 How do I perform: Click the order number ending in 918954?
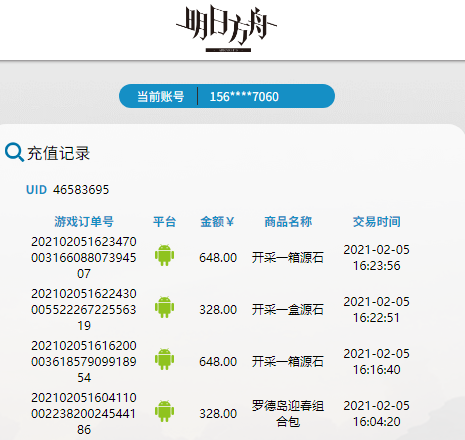tap(84, 361)
